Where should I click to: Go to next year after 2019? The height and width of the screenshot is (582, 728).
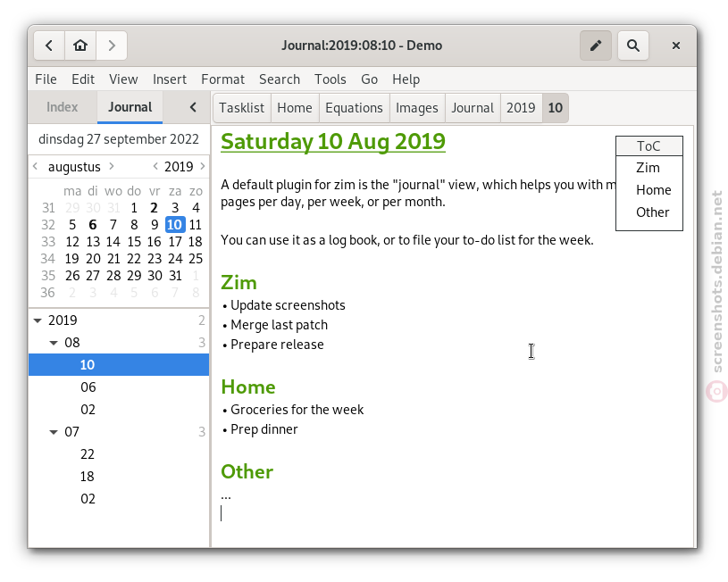(x=203, y=166)
